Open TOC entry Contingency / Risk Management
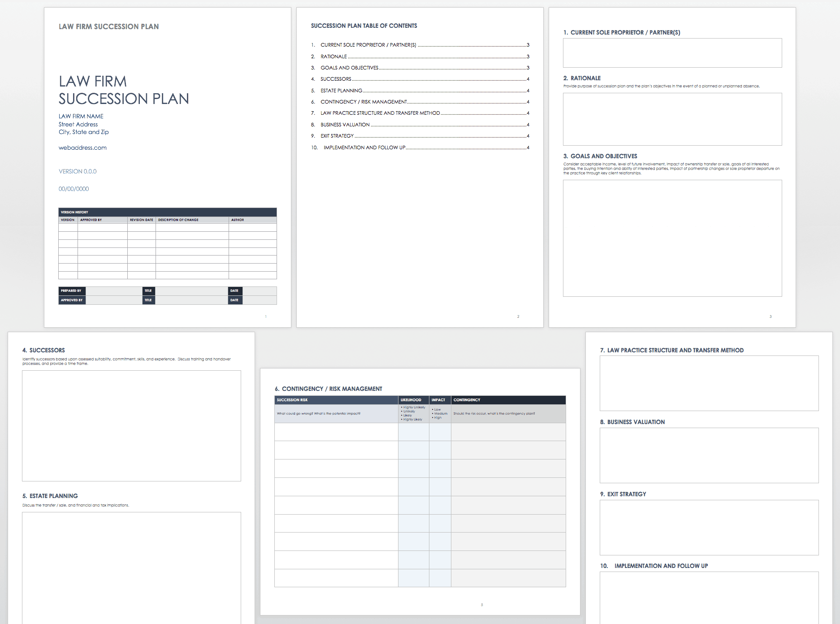The image size is (840, 624). click(x=420, y=102)
